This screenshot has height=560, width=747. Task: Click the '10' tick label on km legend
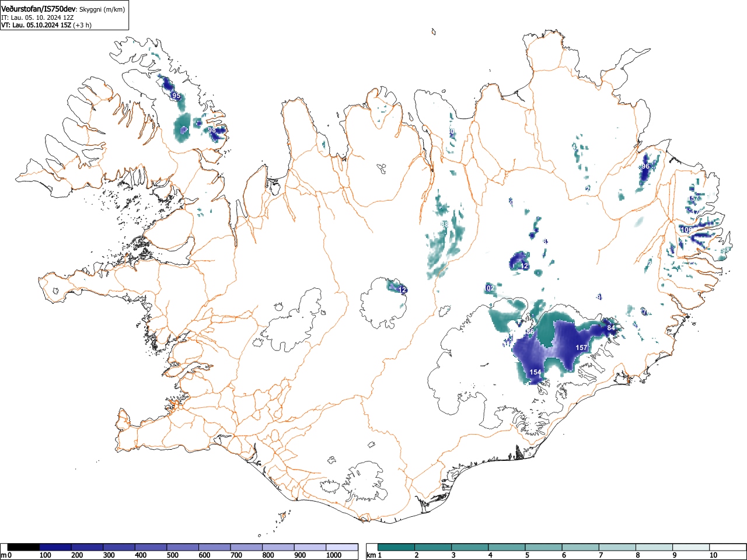click(x=713, y=555)
